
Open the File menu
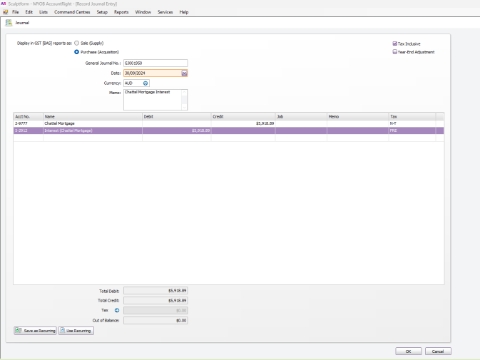16,12
